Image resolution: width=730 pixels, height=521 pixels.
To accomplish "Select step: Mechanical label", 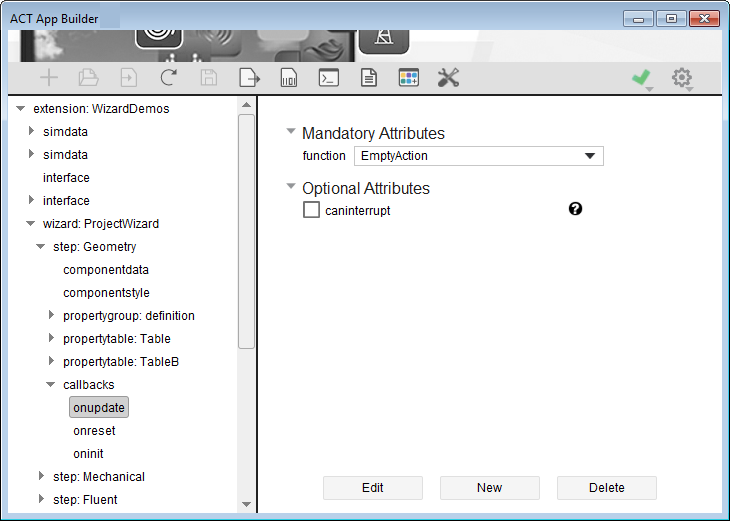I will [x=99, y=477].
